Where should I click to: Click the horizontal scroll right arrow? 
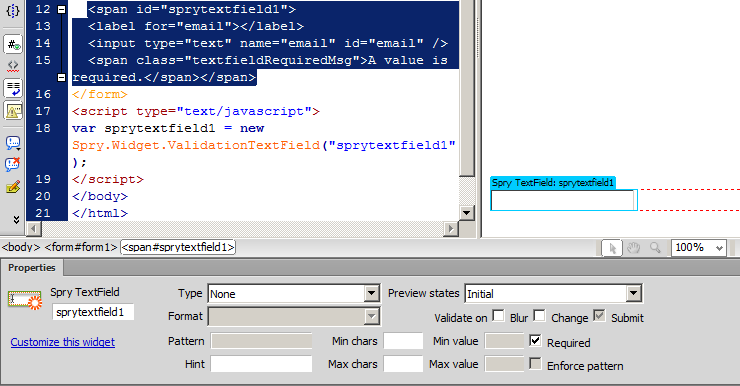[451, 229]
